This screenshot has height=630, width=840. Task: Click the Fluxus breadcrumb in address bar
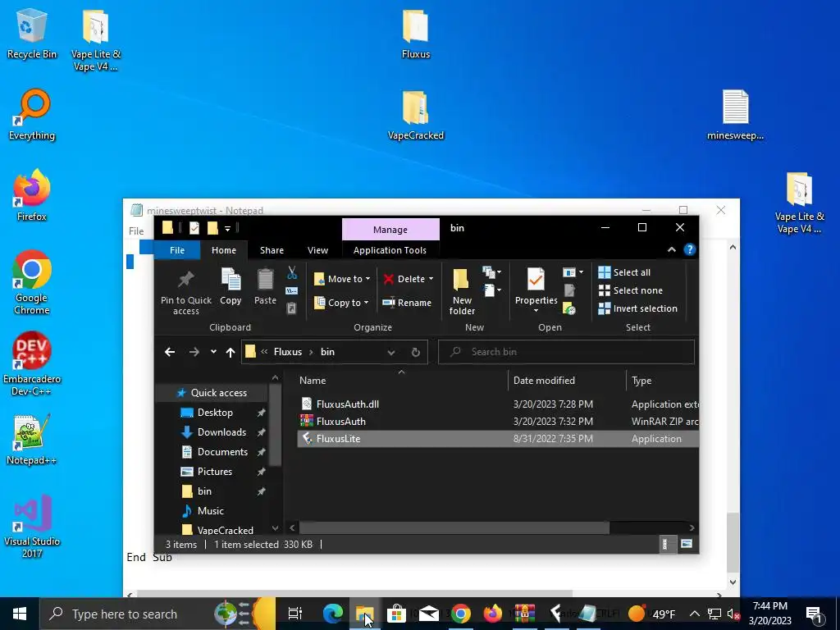288,352
